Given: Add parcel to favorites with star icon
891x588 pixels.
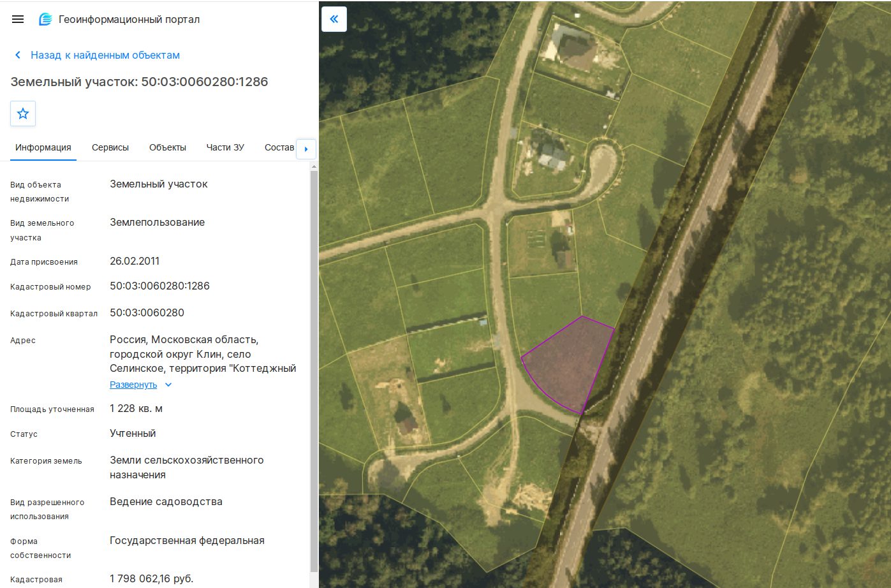Looking at the screenshot, I should point(23,114).
